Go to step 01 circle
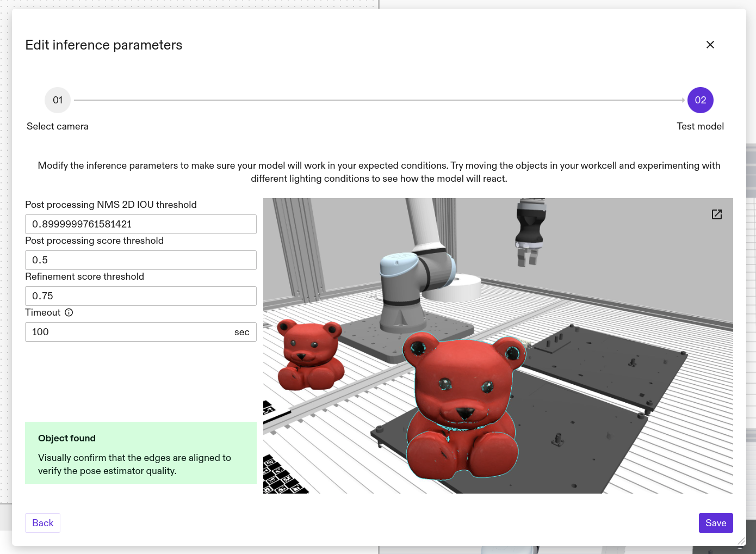 click(x=58, y=100)
